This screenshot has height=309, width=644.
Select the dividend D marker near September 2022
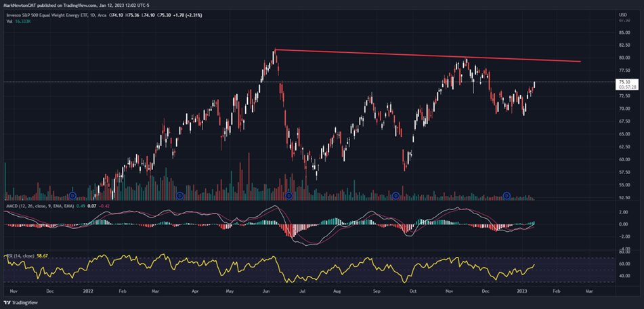click(396, 196)
